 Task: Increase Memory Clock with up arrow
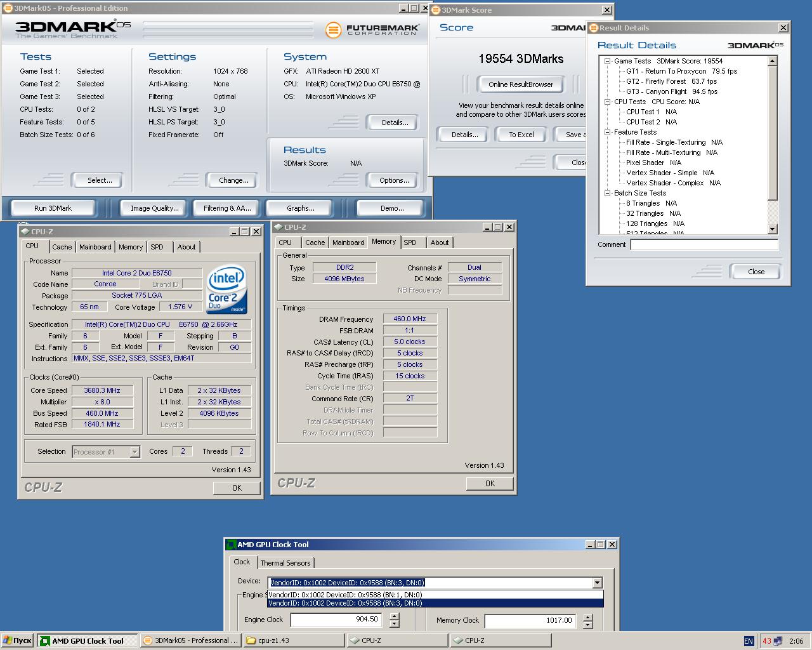pyautogui.click(x=589, y=616)
